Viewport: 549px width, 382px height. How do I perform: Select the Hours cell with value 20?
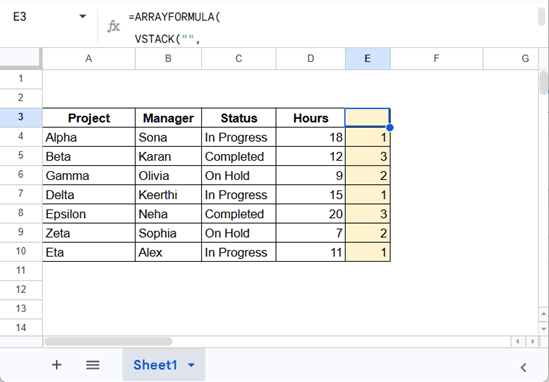tap(311, 214)
